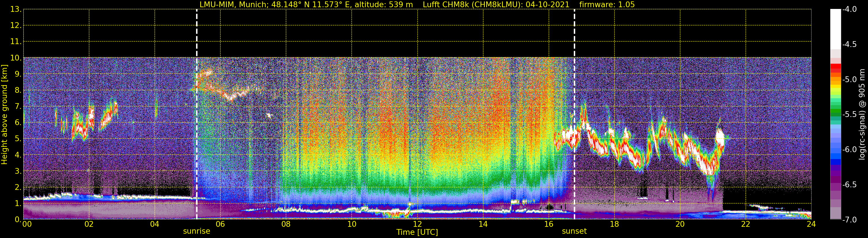The height and width of the screenshot is (238, 868).
Task: Click the 'Time [UTC]' axis title
Action: click(x=417, y=232)
